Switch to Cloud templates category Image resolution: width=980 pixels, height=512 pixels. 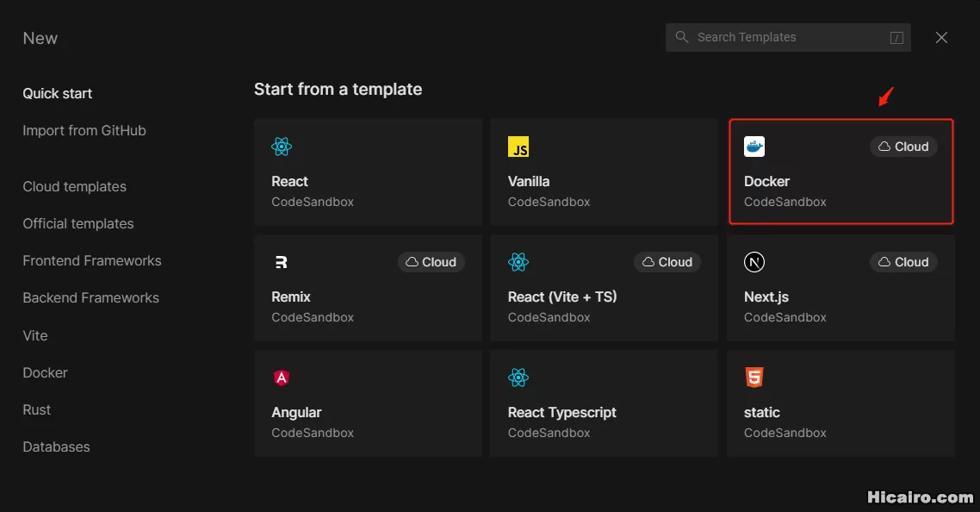(x=74, y=186)
